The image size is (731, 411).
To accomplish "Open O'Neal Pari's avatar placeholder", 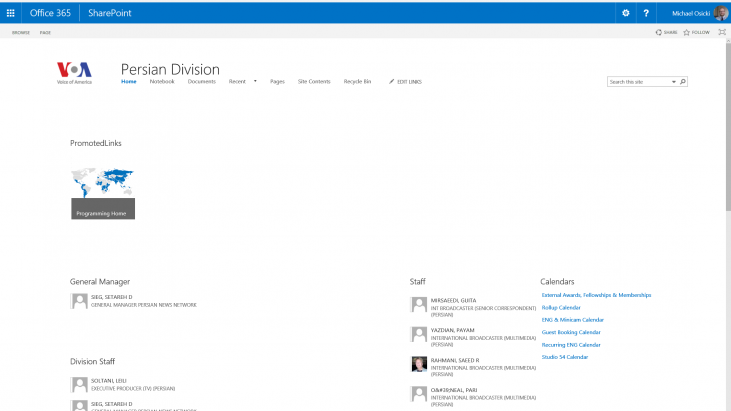I will pos(419,394).
